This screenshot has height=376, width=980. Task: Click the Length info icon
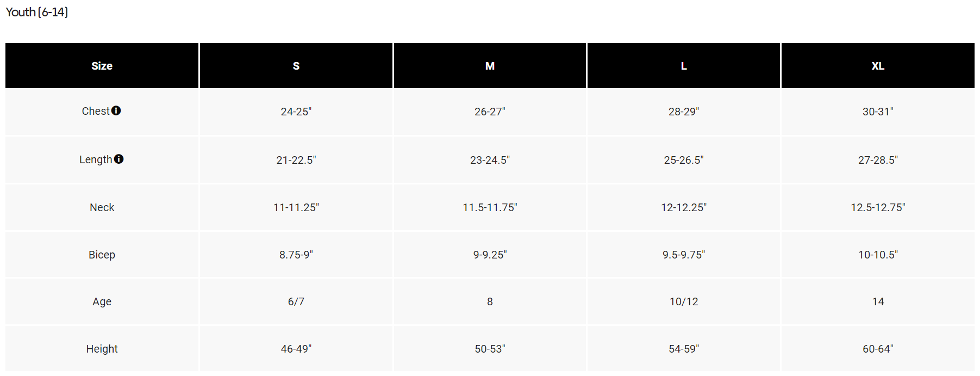coord(119,159)
